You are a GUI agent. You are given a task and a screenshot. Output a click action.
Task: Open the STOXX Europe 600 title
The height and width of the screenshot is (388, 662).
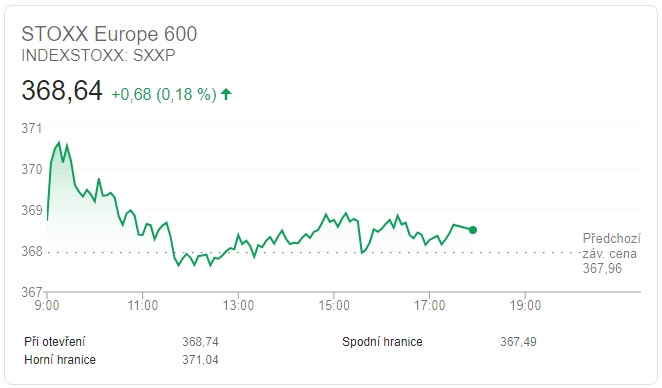109,34
